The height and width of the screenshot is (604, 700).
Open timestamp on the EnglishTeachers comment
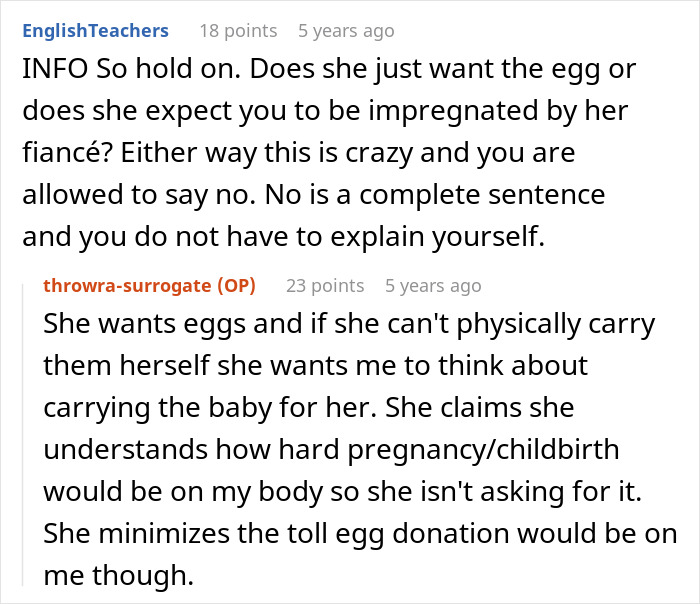click(x=346, y=31)
